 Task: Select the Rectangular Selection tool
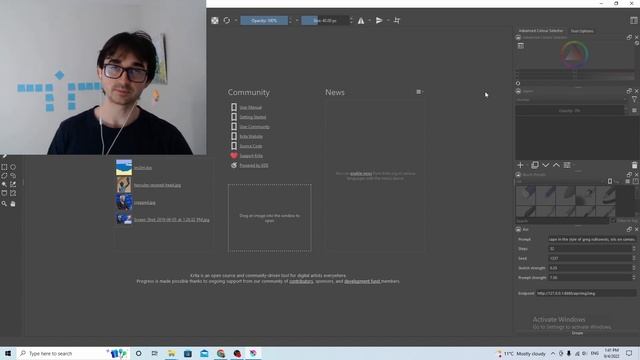[x=4, y=167]
